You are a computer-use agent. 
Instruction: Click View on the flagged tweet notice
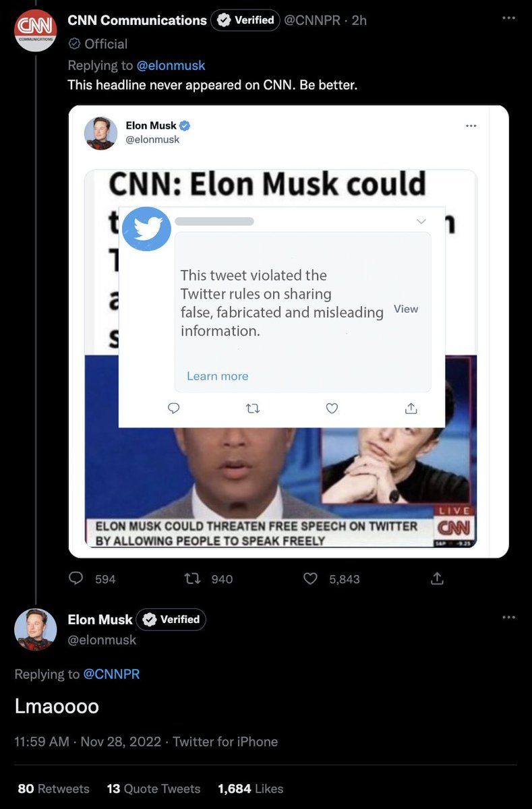point(406,309)
